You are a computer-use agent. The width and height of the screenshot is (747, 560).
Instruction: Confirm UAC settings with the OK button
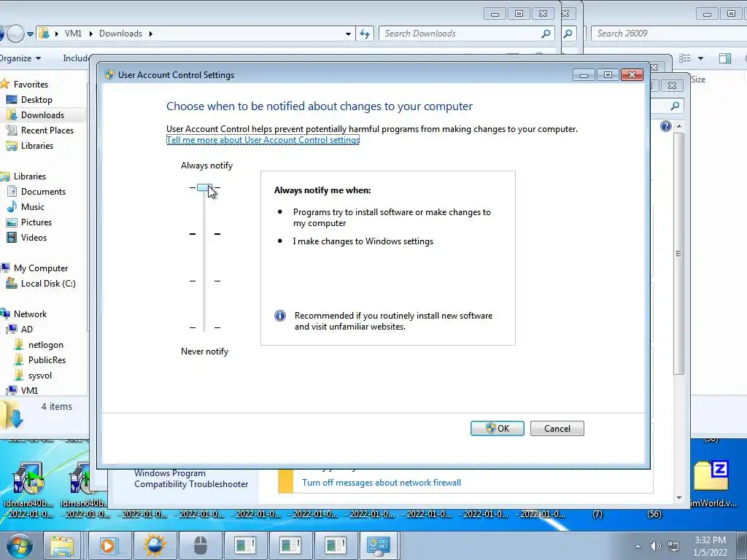point(498,428)
